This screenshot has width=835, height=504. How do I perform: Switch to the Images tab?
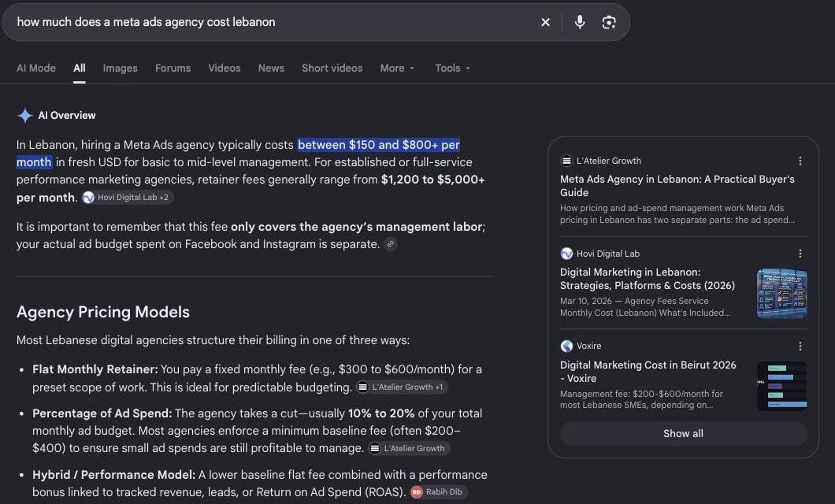point(121,69)
